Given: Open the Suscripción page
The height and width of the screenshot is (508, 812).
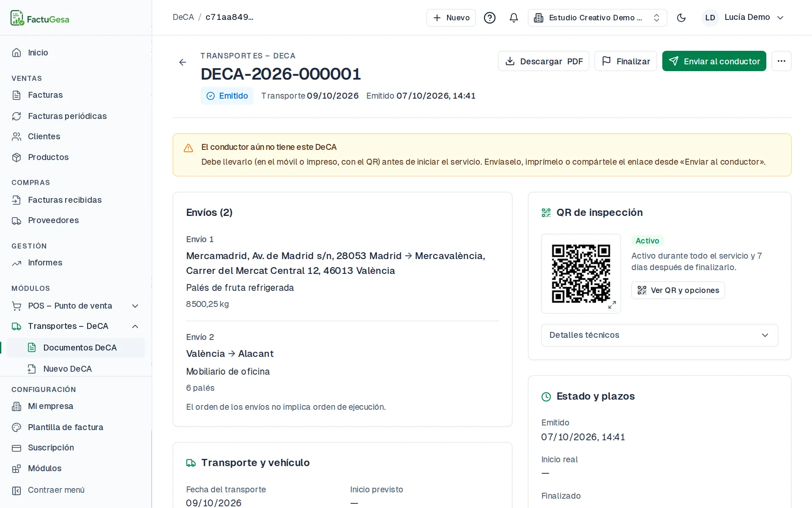Looking at the screenshot, I should (76, 447).
